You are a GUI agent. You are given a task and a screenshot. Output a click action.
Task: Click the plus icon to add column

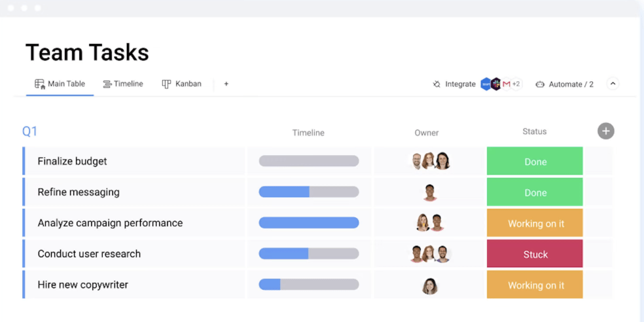tap(605, 132)
